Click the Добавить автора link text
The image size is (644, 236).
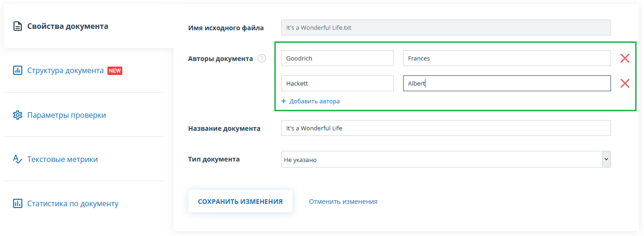click(314, 101)
